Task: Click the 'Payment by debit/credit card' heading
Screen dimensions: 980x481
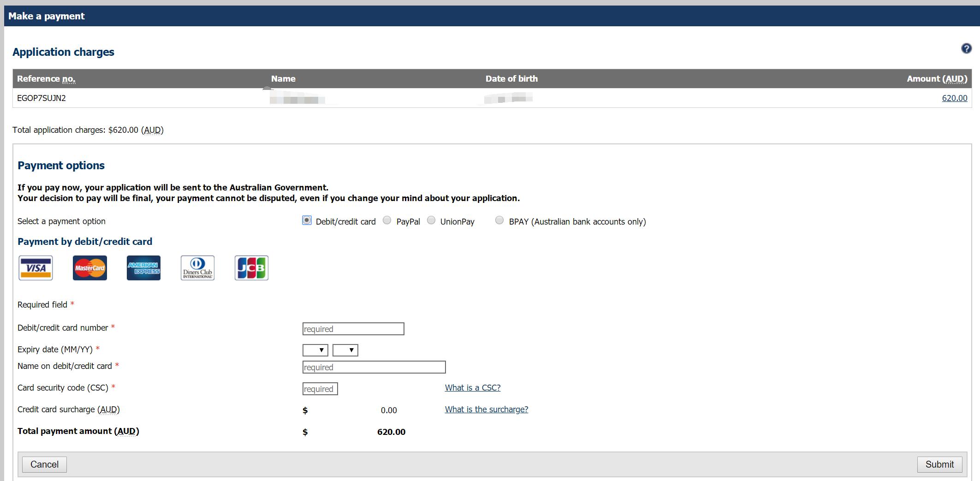Action: (85, 242)
